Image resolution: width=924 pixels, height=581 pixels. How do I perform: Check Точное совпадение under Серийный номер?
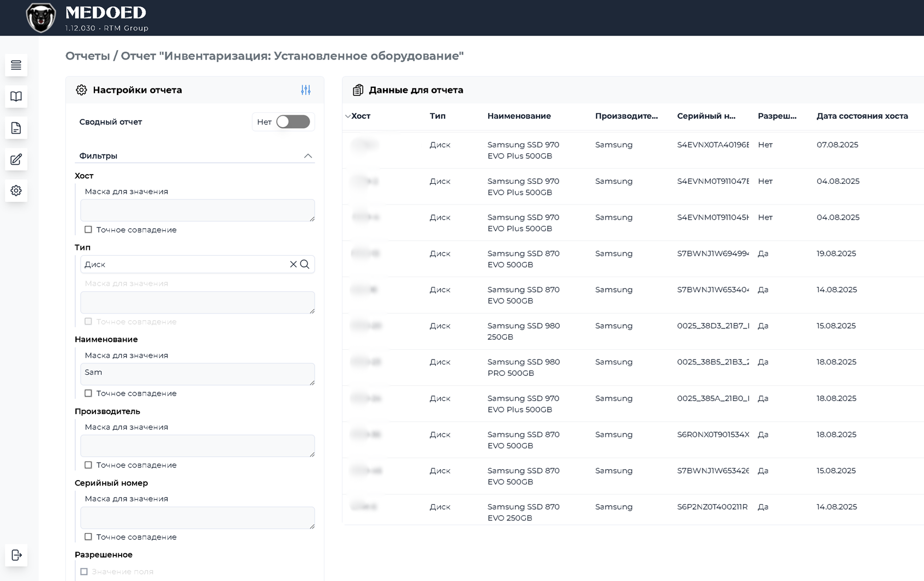pyautogui.click(x=88, y=537)
